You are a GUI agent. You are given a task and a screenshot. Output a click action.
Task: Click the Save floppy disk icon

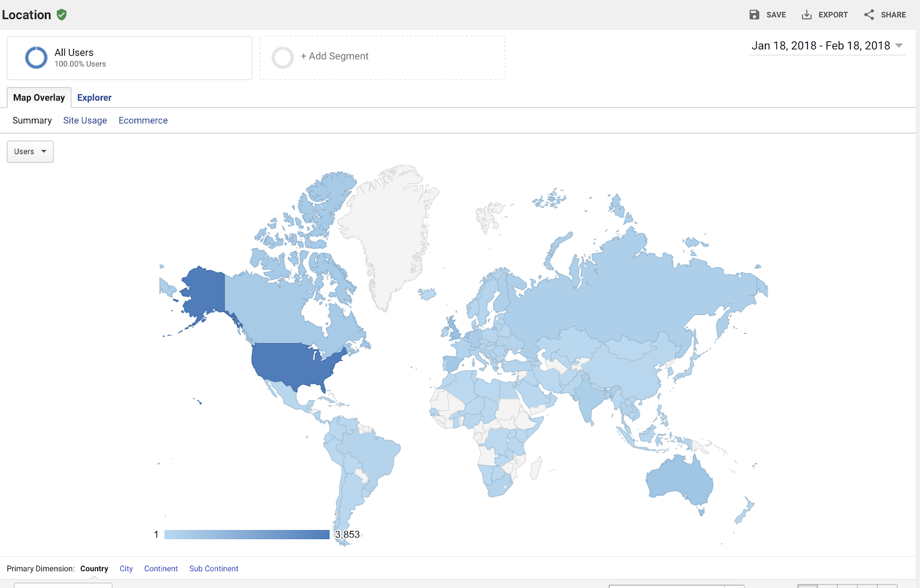click(754, 15)
